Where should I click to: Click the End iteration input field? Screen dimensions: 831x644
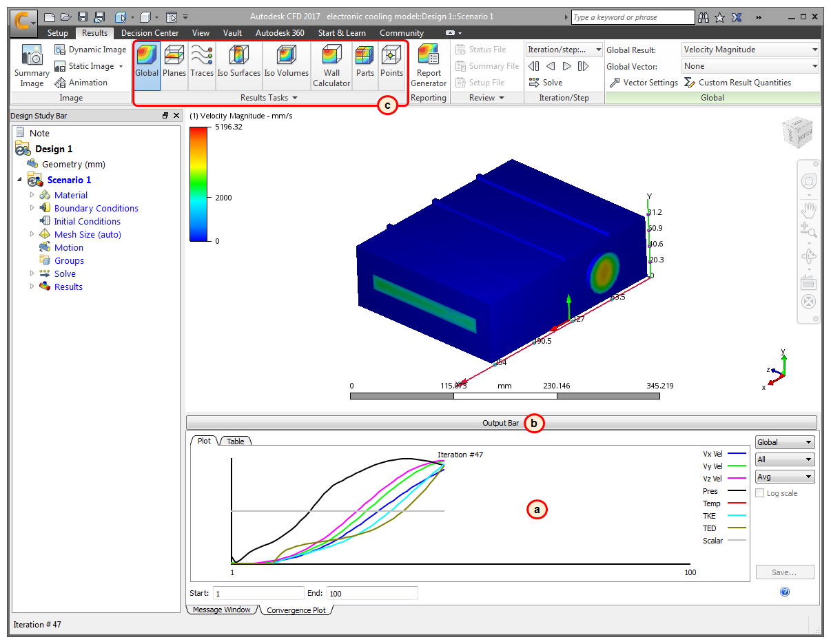[372, 593]
